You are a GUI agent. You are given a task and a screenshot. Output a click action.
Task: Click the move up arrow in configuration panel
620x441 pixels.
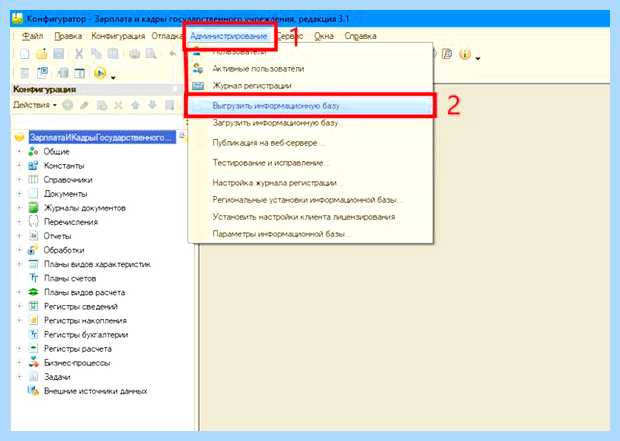(136, 105)
